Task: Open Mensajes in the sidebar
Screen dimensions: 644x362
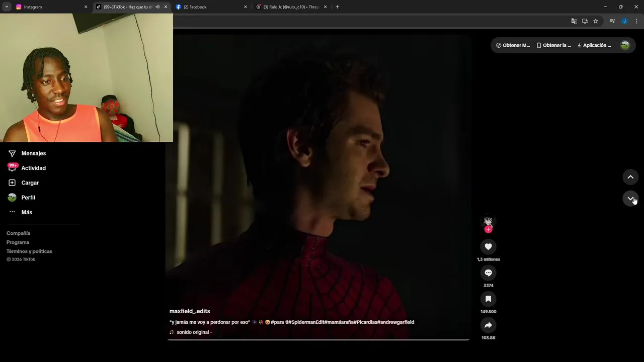Action: 27,153
